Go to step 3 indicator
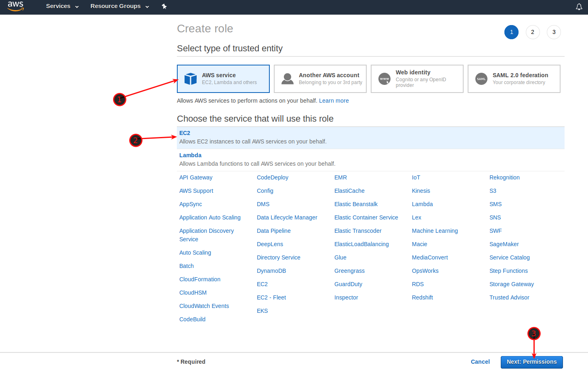The height and width of the screenshot is (371, 588). coord(554,32)
